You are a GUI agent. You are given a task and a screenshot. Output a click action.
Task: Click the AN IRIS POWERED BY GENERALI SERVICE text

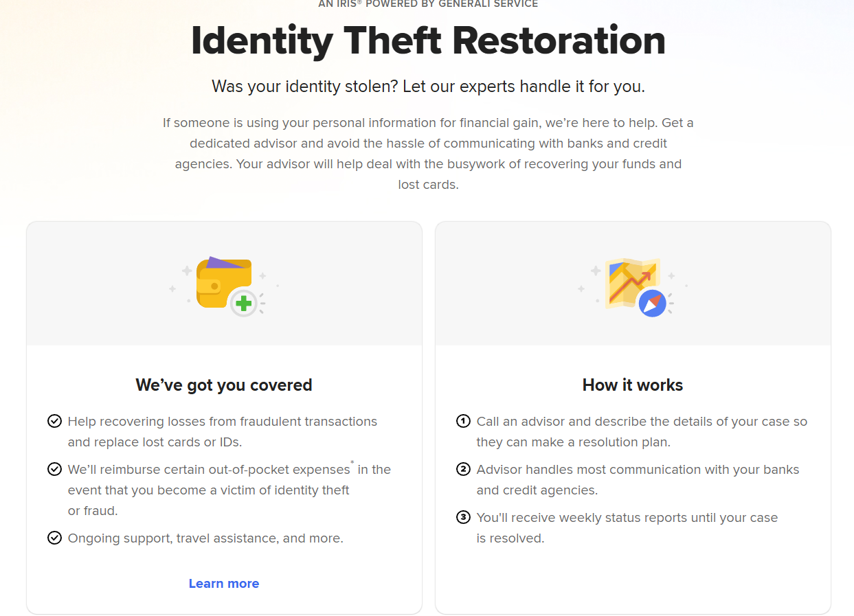tap(427, 4)
